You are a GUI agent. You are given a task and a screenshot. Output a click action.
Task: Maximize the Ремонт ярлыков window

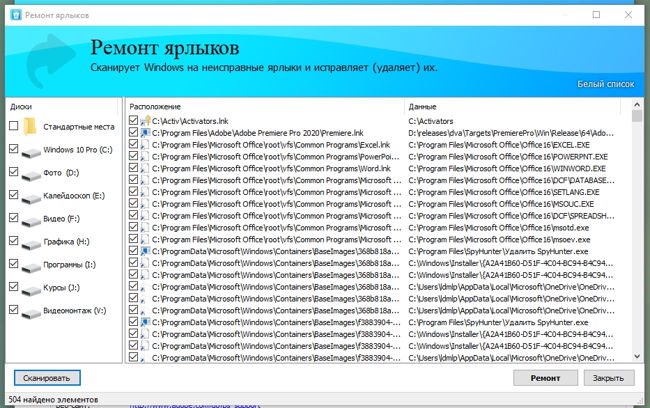tap(596, 15)
